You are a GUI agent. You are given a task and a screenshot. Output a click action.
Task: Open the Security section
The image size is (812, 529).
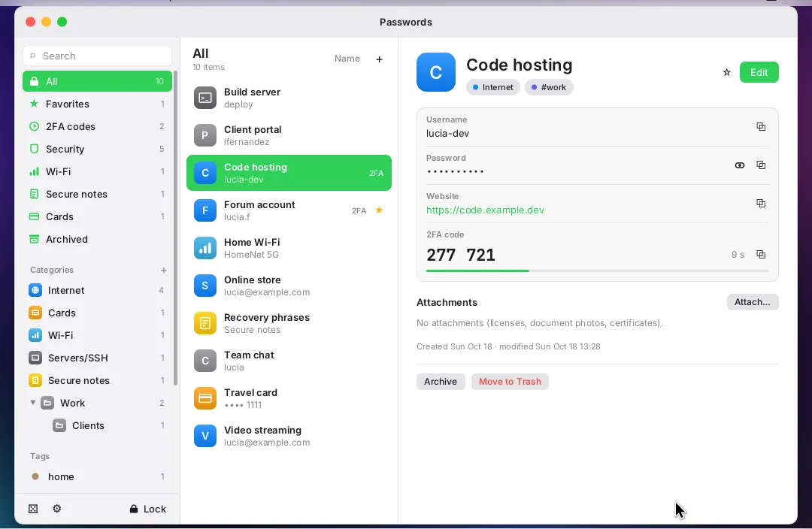(x=97, y=149)
